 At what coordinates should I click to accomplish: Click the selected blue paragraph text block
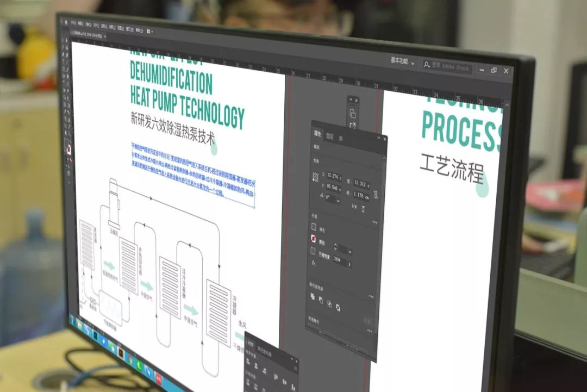(193, 175)
